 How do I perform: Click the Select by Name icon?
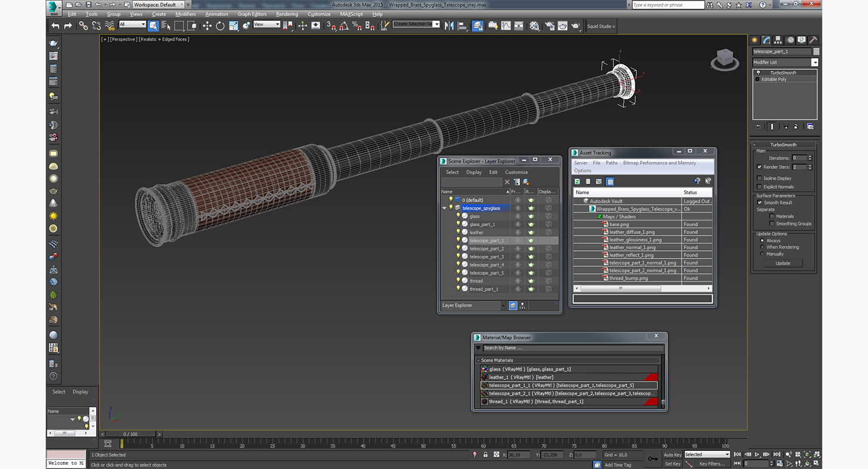point(166,26)
